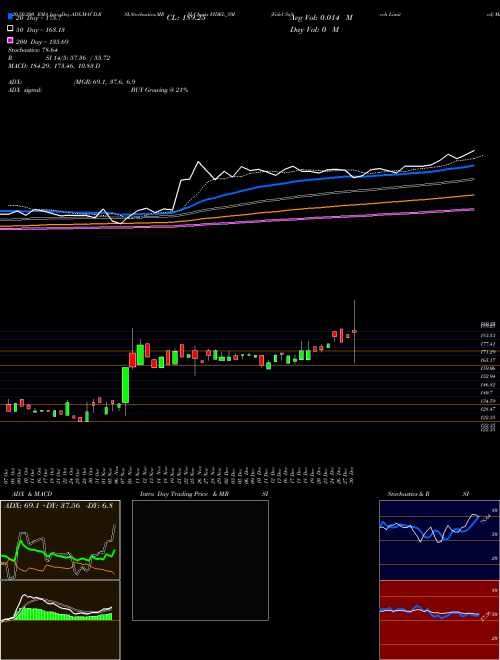Image resolution: width=500 pixels, height=660 pixels.
Task: Click the magenta 200 Day legend swatch
Action: tap(10, 41)
